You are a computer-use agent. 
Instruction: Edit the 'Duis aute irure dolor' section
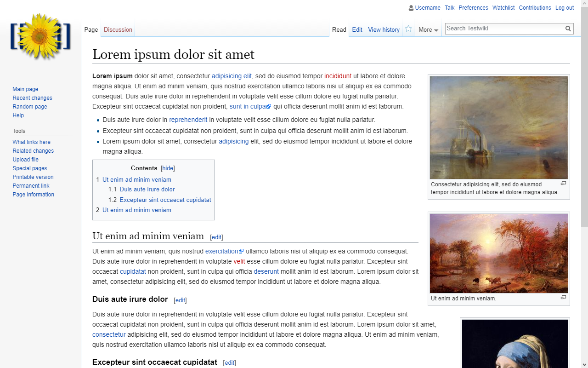pyautogui.click(x=180, y=300)
